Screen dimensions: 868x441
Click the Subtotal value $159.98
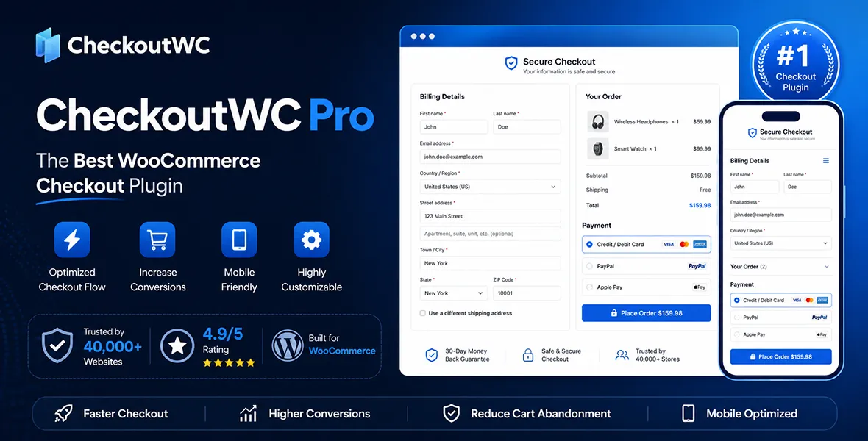pyautogui.click(x=700, y=176)
